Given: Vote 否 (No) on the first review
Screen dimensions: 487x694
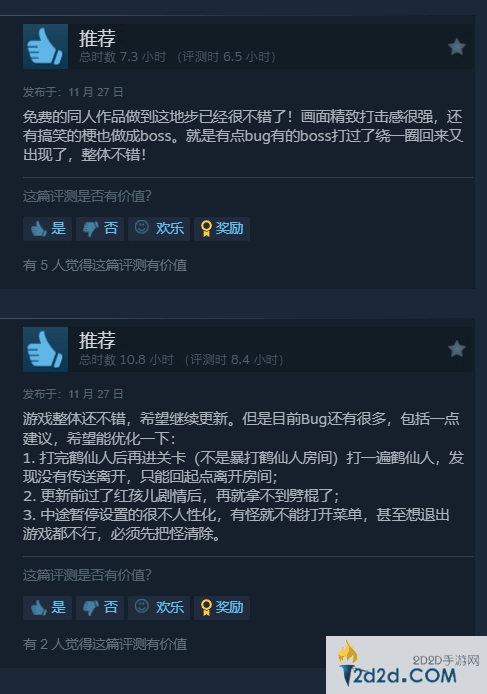Looking at the screenshot, I should tap(100, 229).
